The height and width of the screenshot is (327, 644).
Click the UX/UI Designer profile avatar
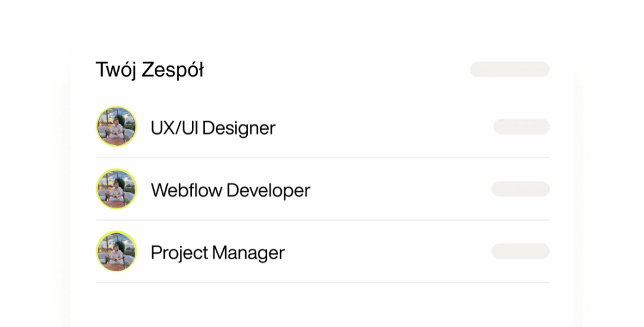coord(116,126)
